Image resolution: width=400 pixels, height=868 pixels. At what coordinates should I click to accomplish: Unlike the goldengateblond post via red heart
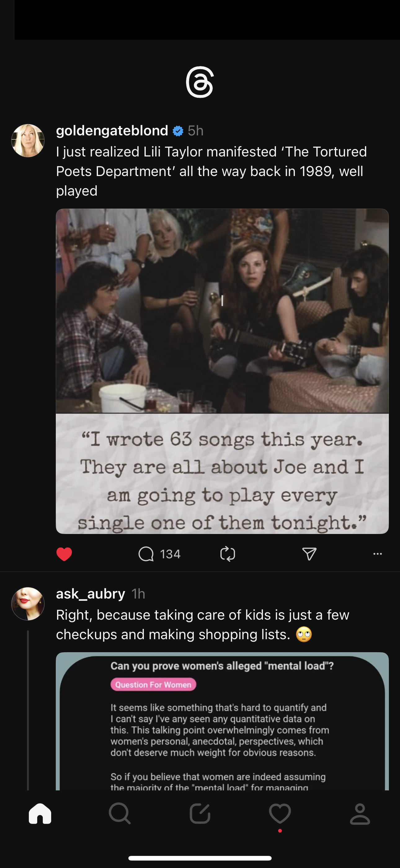coord(64,554)
